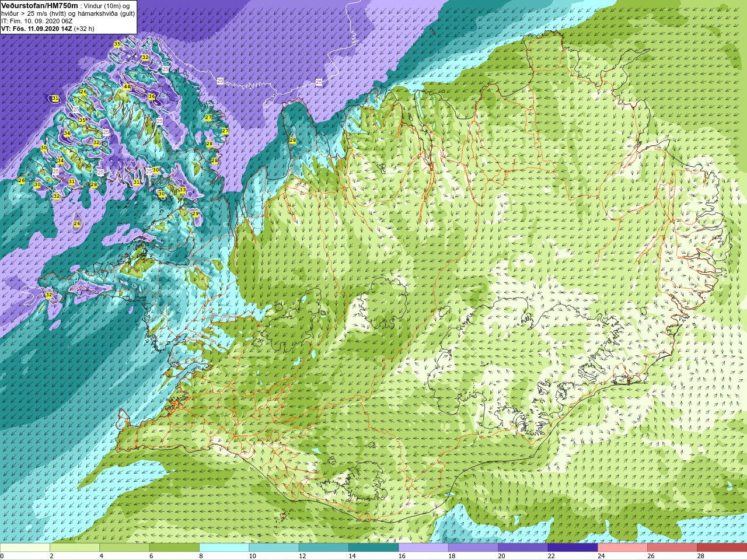Click the '2' value on the legend scale
The height and width of the screenshot is (560, 747).
(51, 556)
